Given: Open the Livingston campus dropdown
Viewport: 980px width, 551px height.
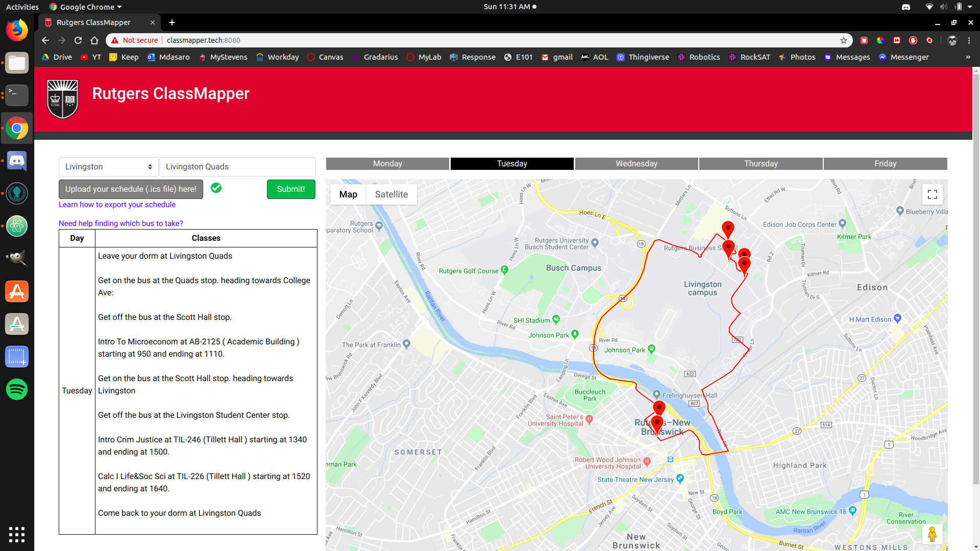Looking at the screenshot, I should (x=108, y=167).
